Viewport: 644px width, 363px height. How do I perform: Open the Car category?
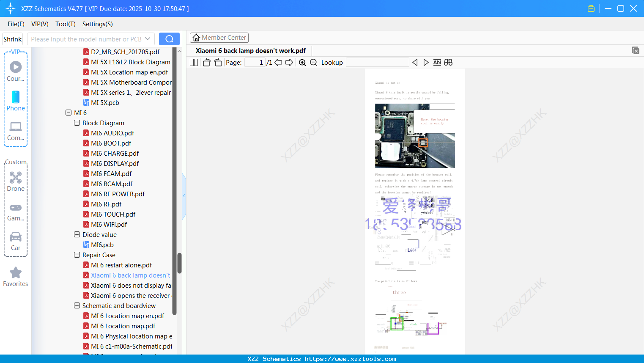pos(16,241)
